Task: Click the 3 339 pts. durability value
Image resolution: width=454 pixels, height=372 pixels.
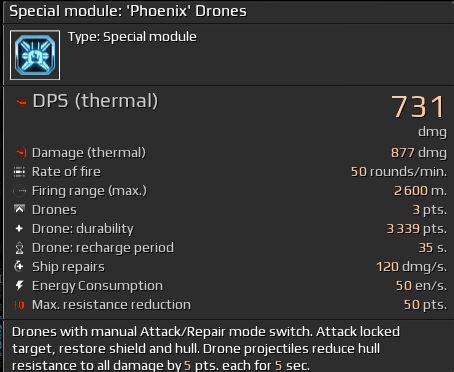Action: click(x=417, y=229)
